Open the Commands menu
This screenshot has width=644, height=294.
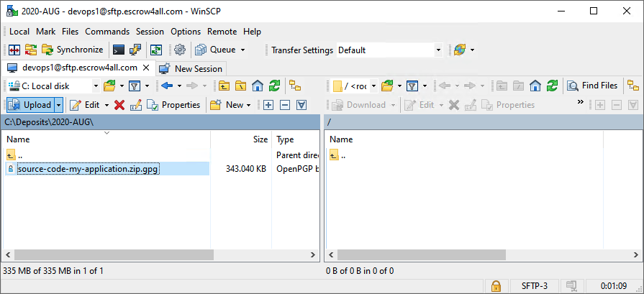[107, 32]
